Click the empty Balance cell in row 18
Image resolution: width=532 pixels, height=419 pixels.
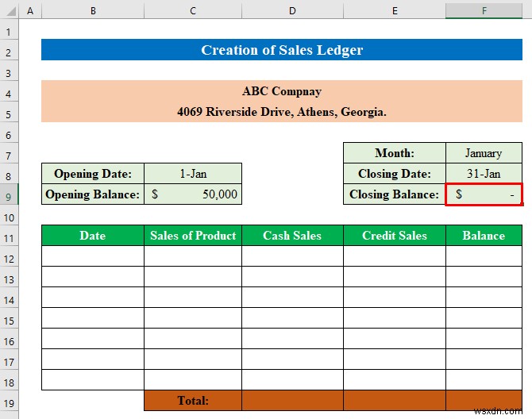click(484, 380)
